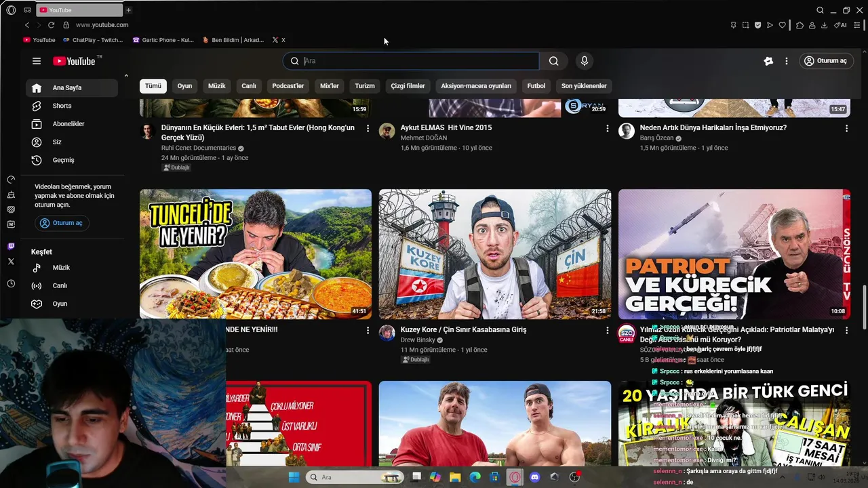Select the Oyun filter chip

(184, 86)
